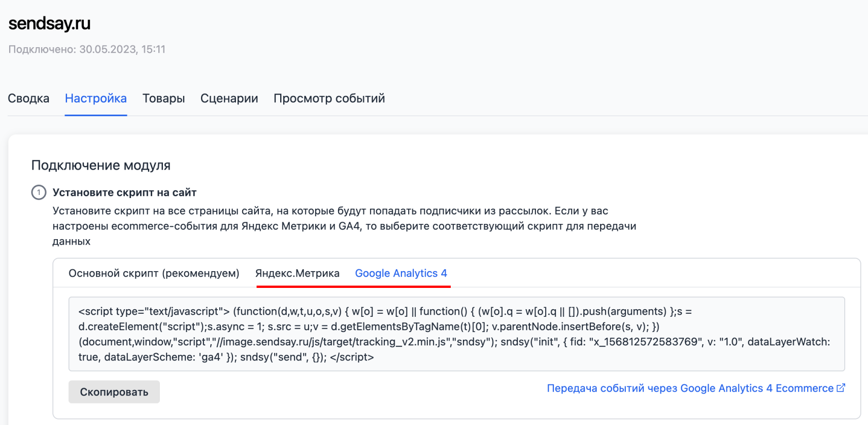Click the external link icon after Ecommerce

pos(841,388)
